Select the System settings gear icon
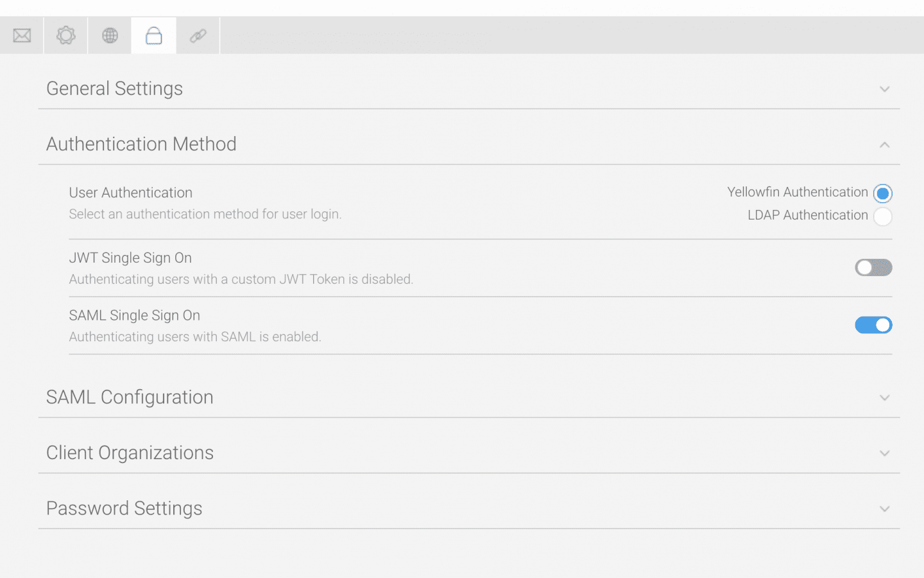The width and height of the screenshot is (924, 578). pyautogui.click(x=65, y=35)
